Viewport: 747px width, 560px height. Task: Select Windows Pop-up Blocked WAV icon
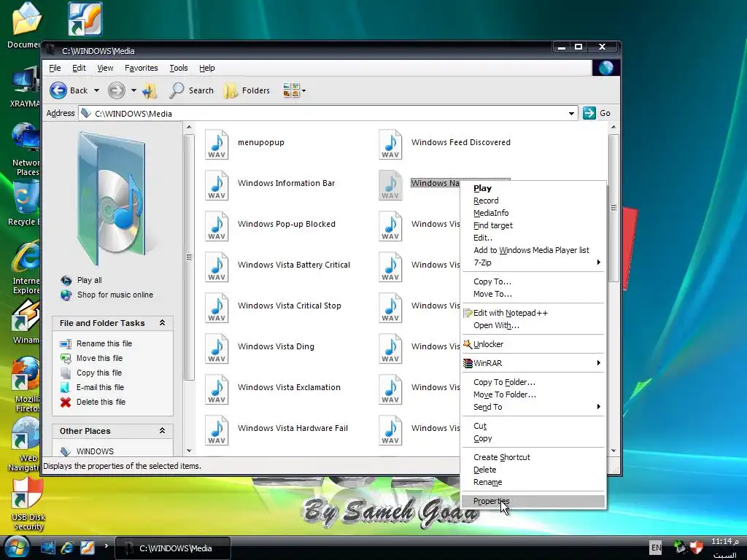pos(217,226)
